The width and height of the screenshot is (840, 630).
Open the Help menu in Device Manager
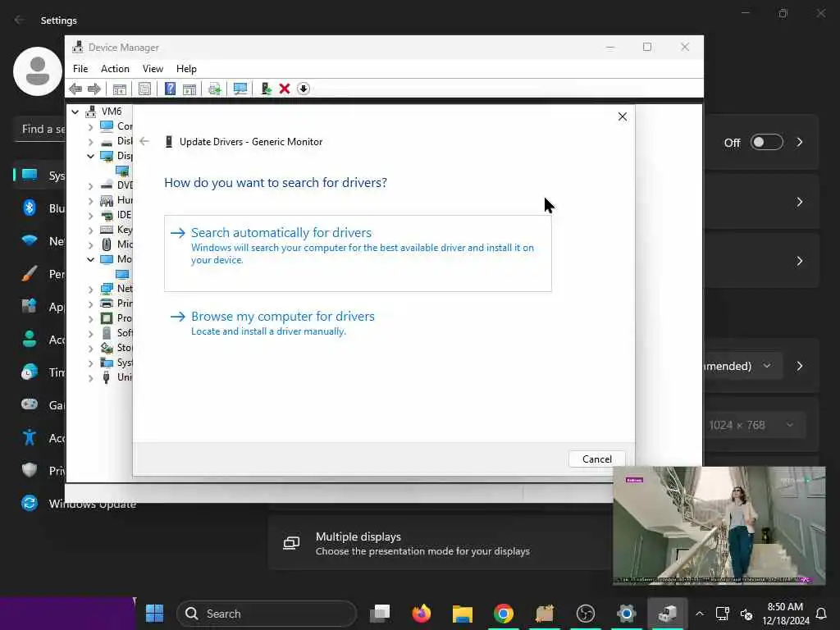(186, 69)
